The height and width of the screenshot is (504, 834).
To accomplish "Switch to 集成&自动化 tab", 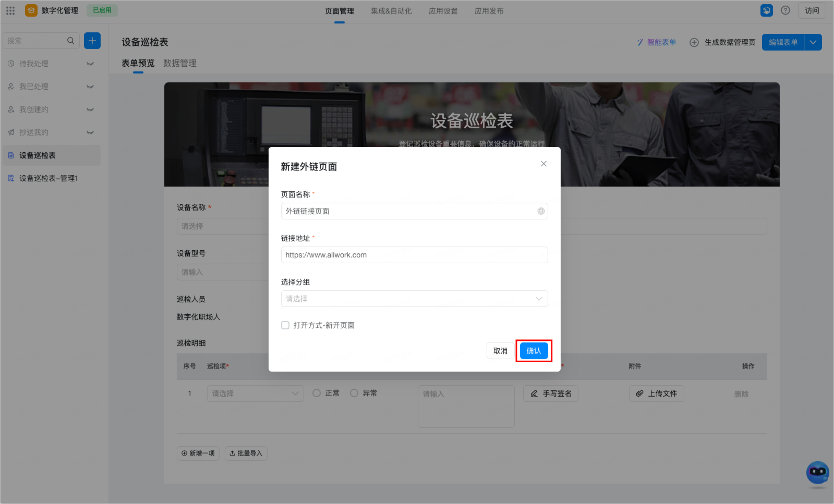I will [391, 11].
